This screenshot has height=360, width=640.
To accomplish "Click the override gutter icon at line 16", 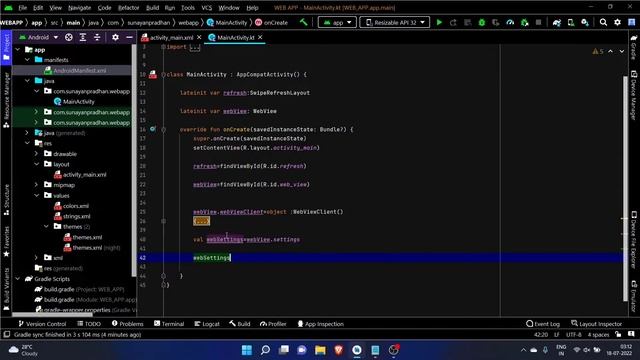I will (x=153, y=129).
